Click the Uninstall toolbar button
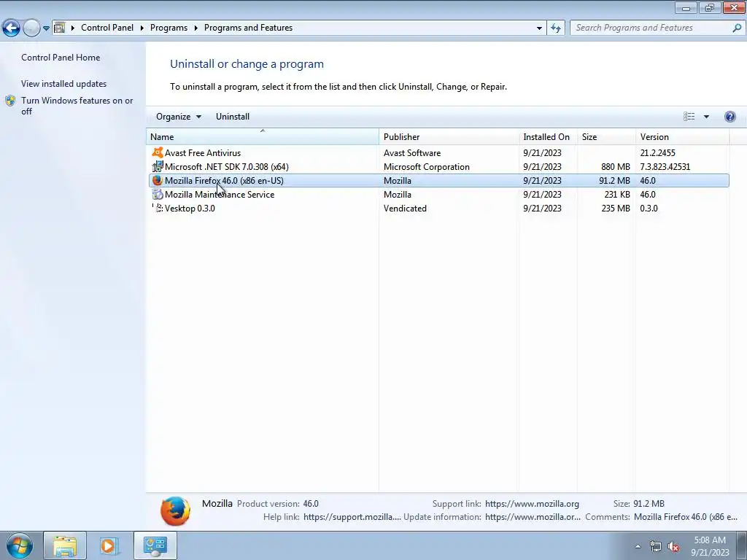The width and height of the screenshot is (747, 560). tap(233, 117)
